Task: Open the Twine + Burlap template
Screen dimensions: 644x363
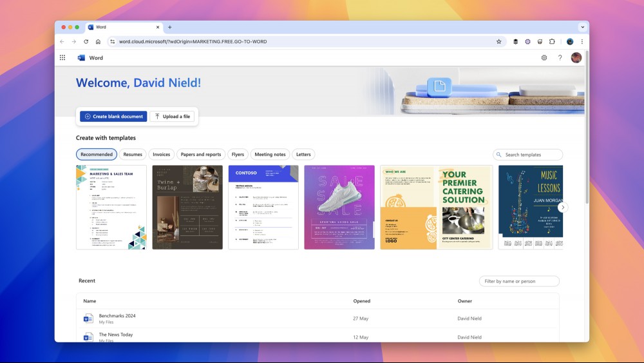Action: (187, 207)
